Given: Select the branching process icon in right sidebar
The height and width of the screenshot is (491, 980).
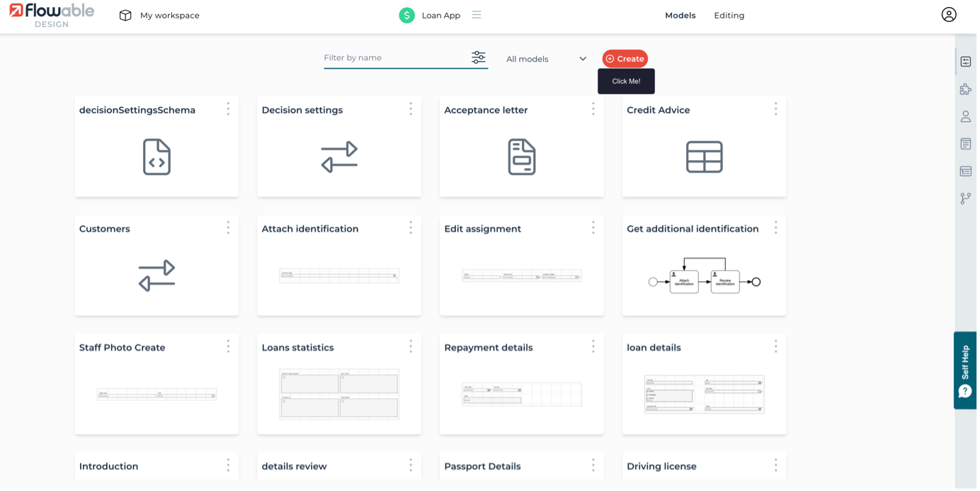Looking at the screenshot, I should coord(965,199).
